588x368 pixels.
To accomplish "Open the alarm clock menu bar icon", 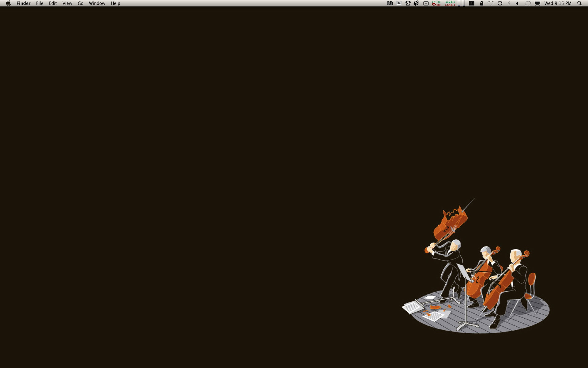I will click(x=408, y=3).
